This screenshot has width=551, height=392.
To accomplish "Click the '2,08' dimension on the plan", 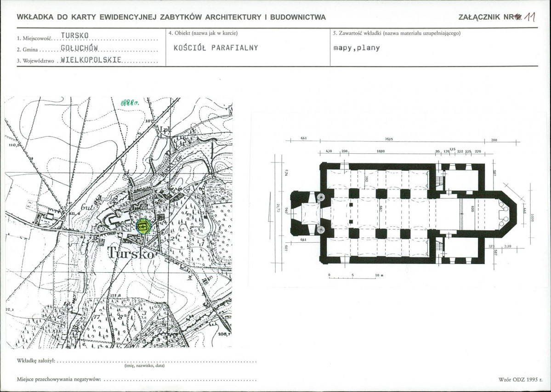I will coord(344,151).
